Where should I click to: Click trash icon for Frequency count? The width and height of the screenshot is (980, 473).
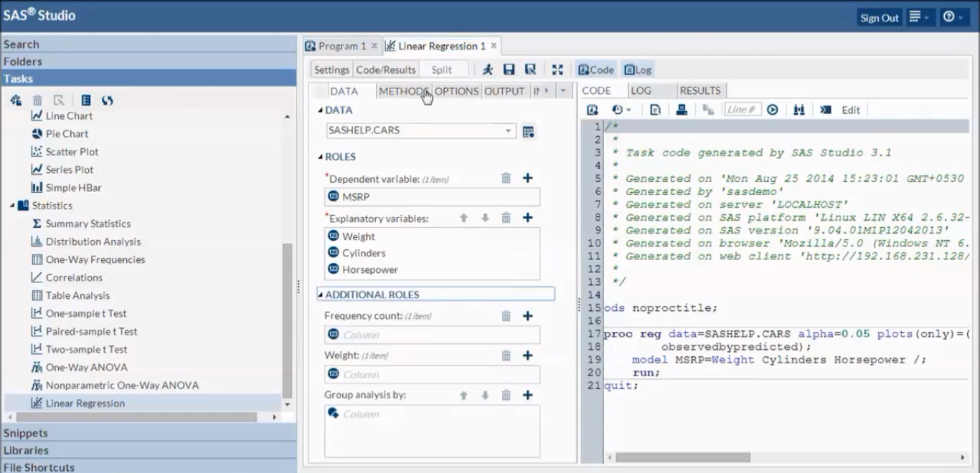point(506,315)
